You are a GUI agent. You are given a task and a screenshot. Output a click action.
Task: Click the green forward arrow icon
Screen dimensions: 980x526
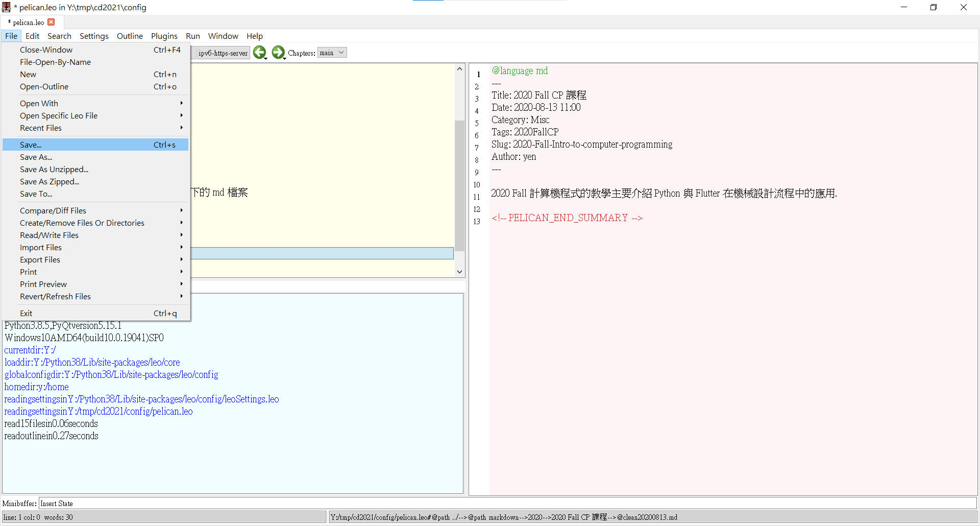click(x=278, y=52)
